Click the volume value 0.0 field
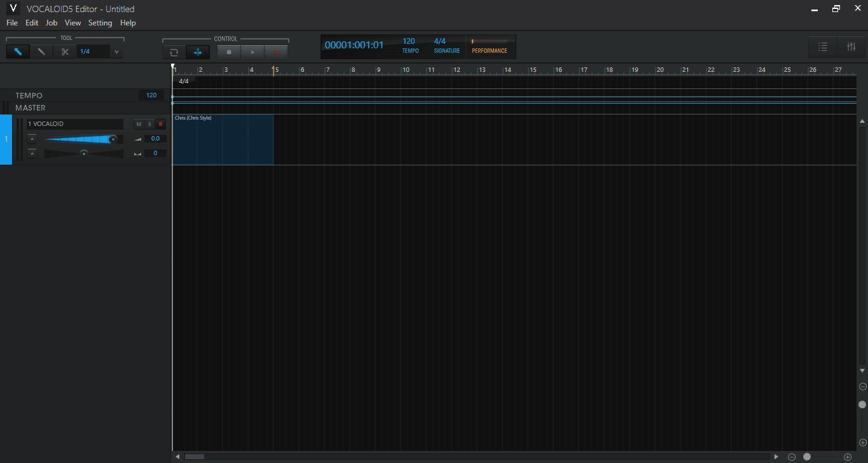The image size is (868, 463). [155, 139]
